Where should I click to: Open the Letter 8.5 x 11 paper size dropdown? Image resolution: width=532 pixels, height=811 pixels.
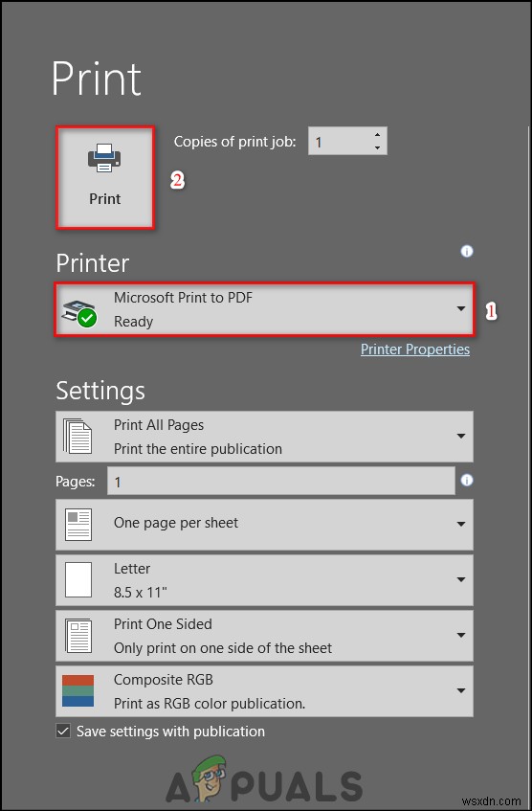coord(264,580)
